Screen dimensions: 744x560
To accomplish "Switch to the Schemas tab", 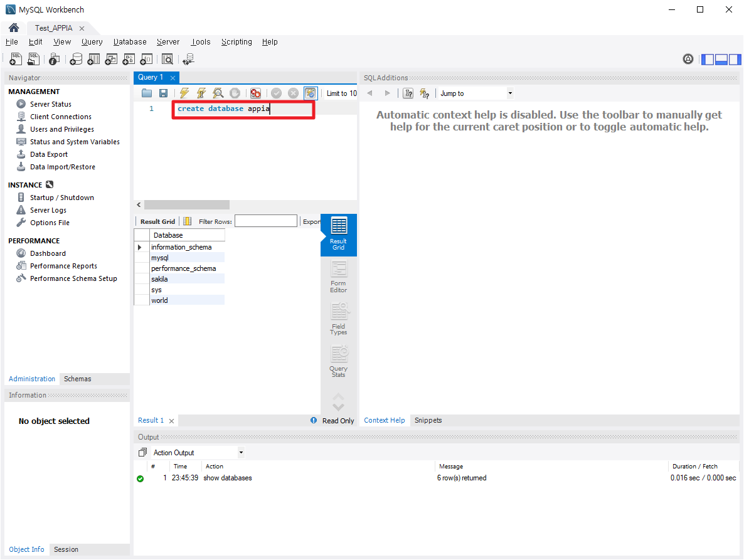I will coord(77,379).
